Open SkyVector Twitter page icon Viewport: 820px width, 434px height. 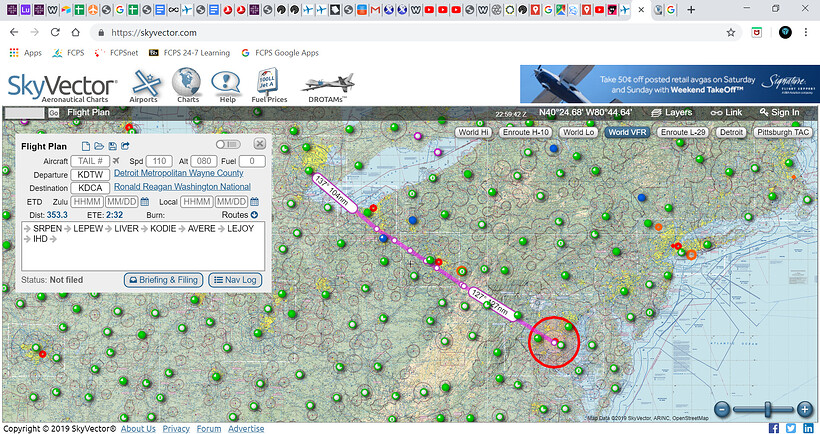pos(791,428)
